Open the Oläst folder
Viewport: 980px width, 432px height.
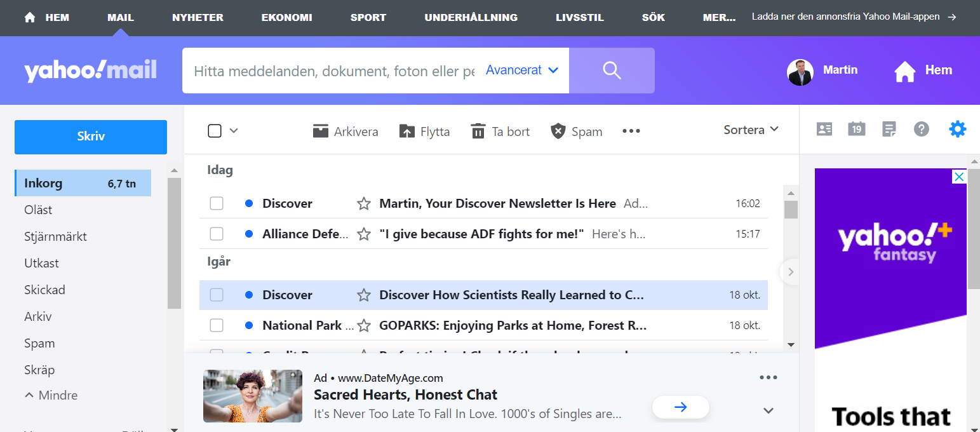click(x=38, y=210)
